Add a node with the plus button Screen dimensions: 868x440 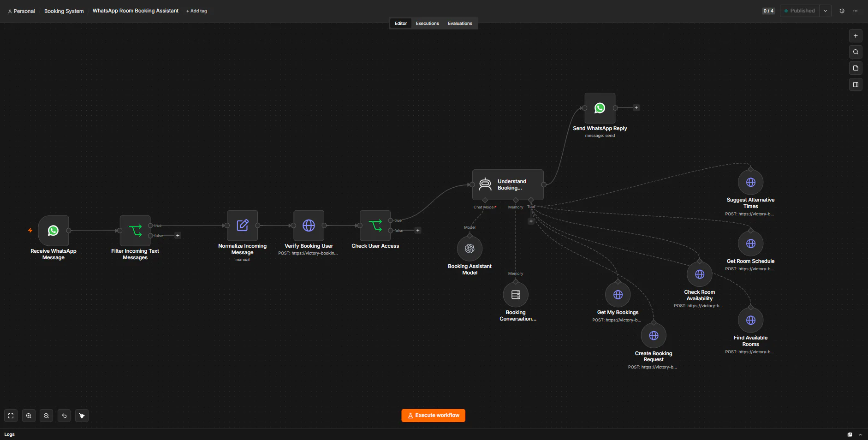click(856, 36)
